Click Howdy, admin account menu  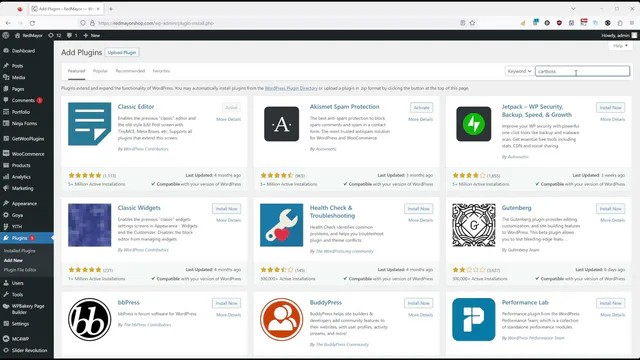click(x=619, y=36)
